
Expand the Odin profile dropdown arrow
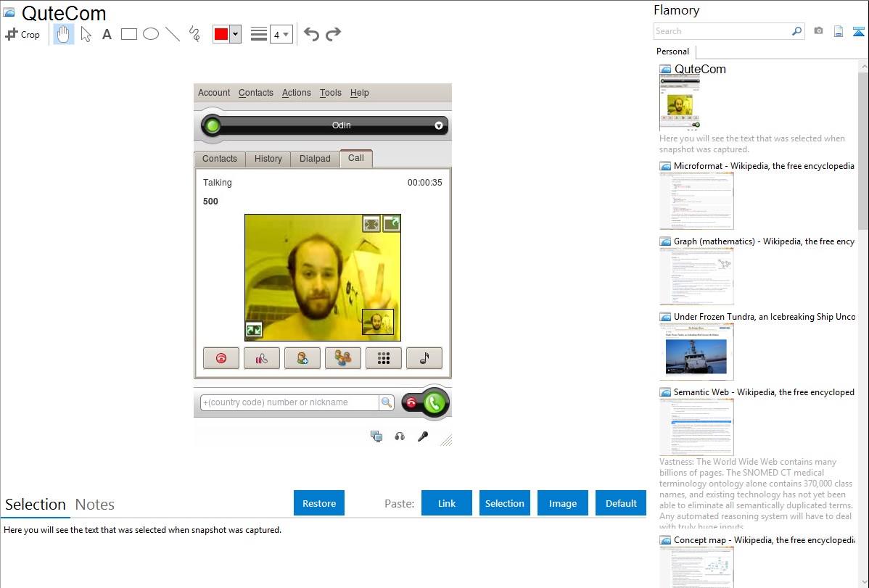coord(438,126)
